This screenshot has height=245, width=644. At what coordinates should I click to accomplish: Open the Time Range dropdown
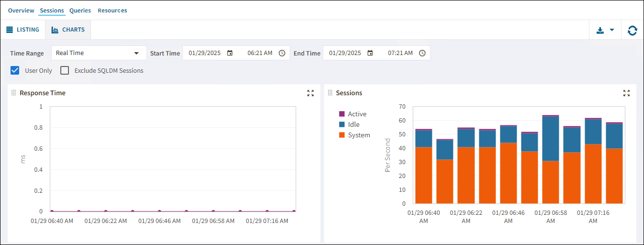[x=99, y=53]
